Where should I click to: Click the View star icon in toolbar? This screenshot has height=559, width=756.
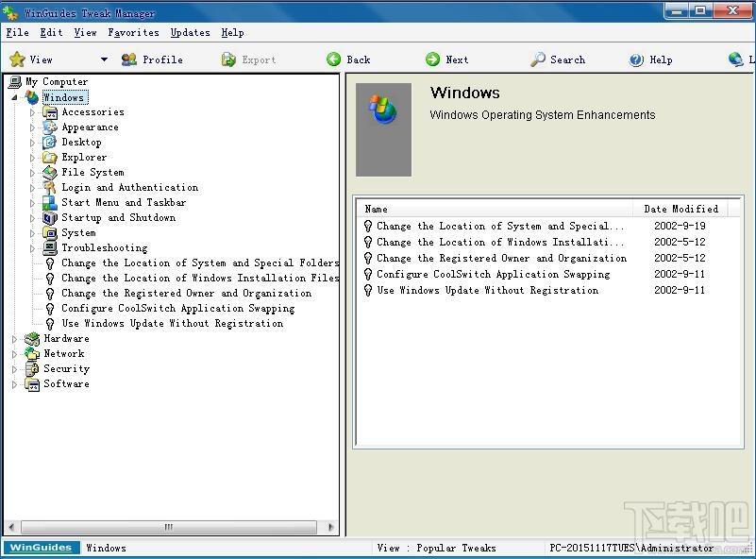click(x=17, y=59)
